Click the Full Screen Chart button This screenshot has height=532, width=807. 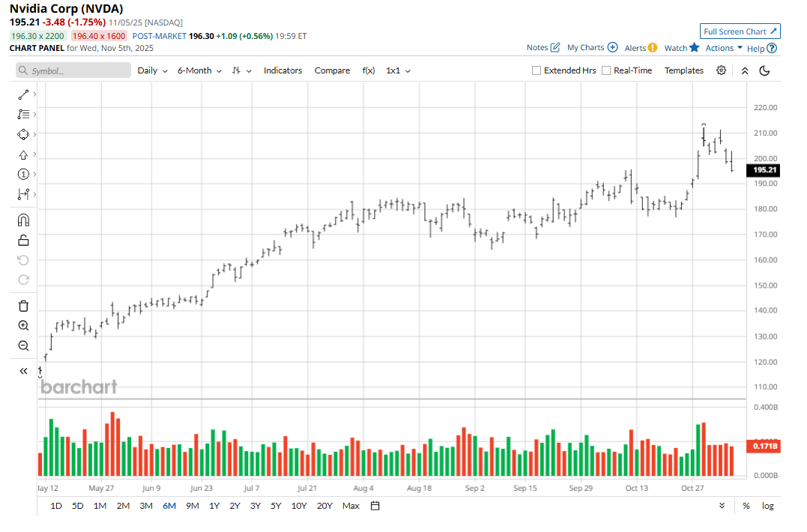pos(740,31)
